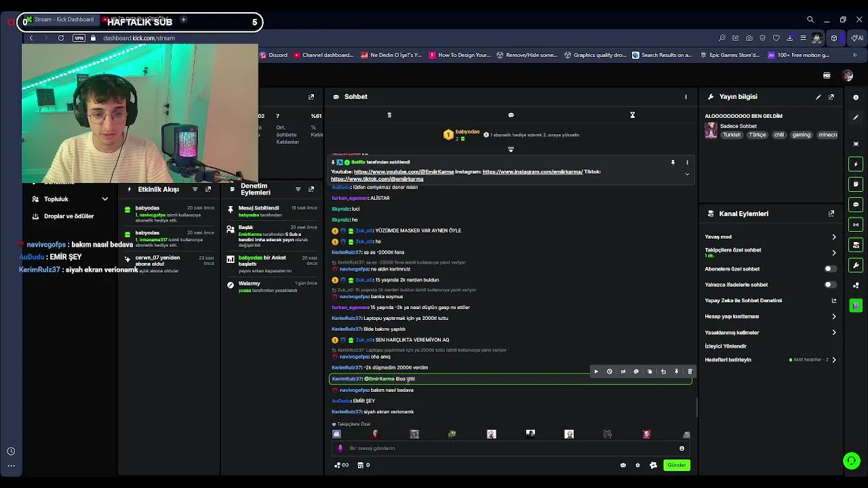The height and width of the screenshot is (488, 868).
Task: Click İzleyici Yönlendir
Action: (726, 346)
